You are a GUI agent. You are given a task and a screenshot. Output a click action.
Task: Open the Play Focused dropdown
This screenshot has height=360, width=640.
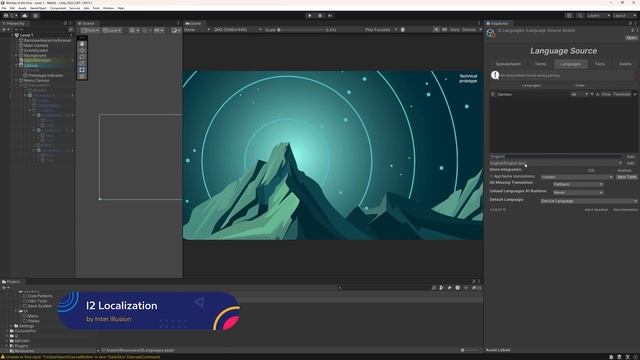coord(381,30)
